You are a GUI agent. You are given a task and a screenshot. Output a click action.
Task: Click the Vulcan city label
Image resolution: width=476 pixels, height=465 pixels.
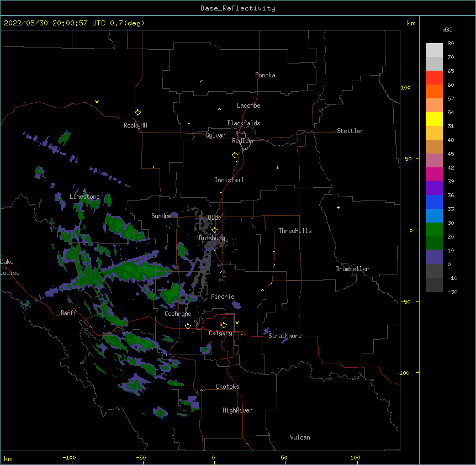click(x=300, y=437)
